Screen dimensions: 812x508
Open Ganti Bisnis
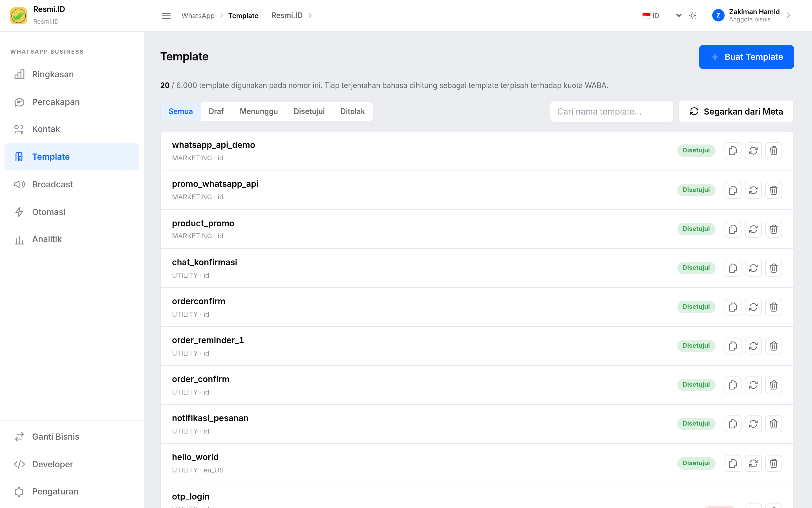(72, 437)
